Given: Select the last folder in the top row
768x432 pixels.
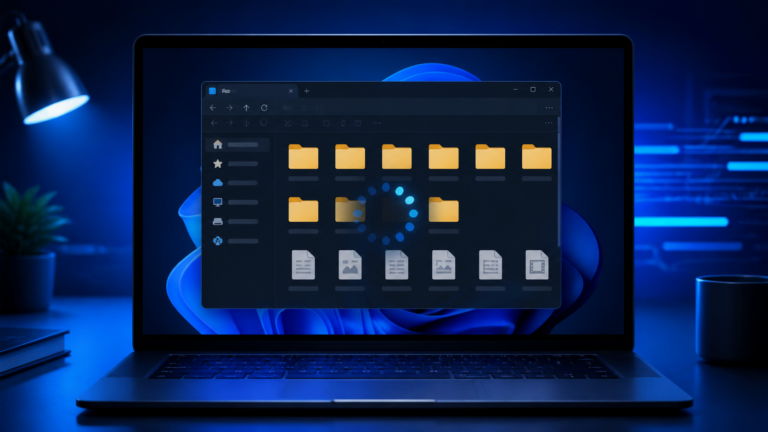Looking at the screenshot, I should point(537,157).
